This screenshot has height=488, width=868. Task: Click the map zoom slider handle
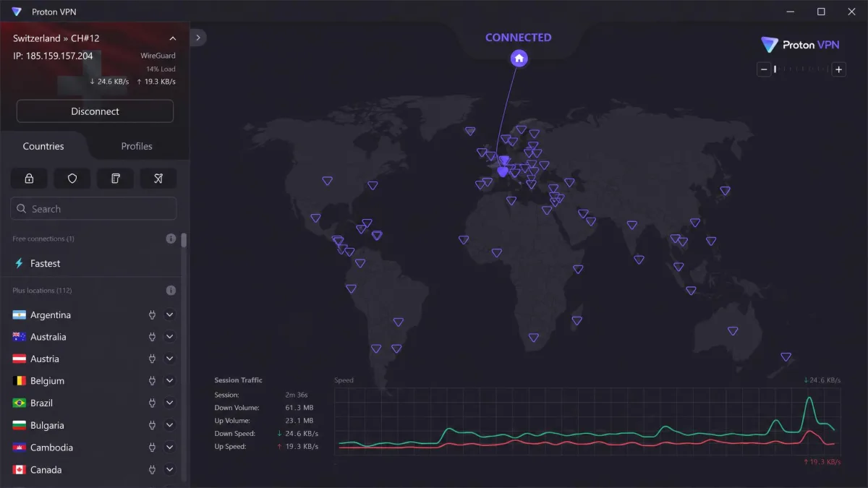tap(775, 69)
